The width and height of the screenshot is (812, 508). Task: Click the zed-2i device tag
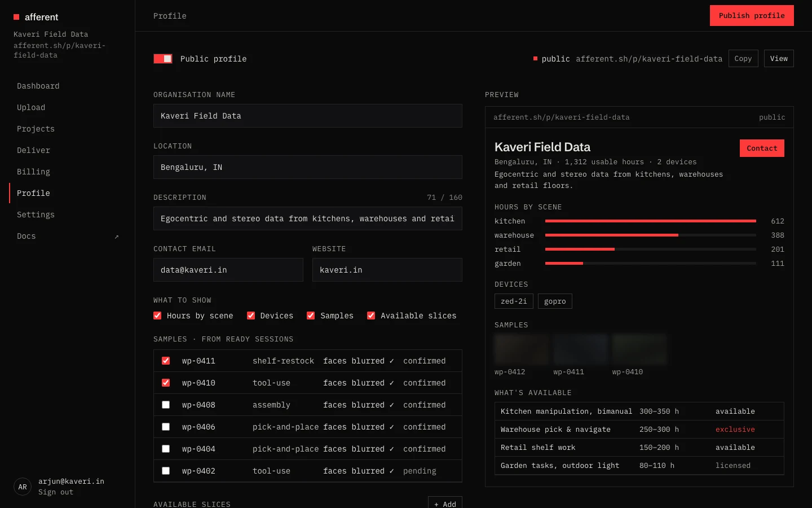pyautogui.click(x=514, y=301)
